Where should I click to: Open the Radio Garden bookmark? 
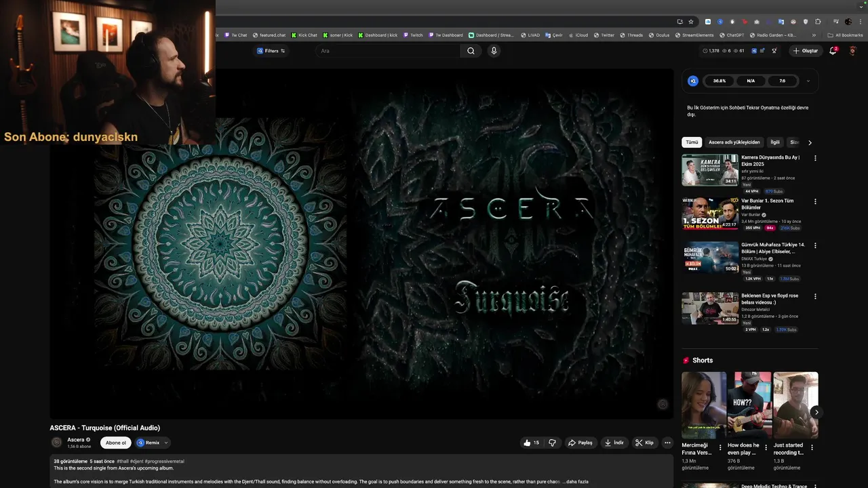773,35
